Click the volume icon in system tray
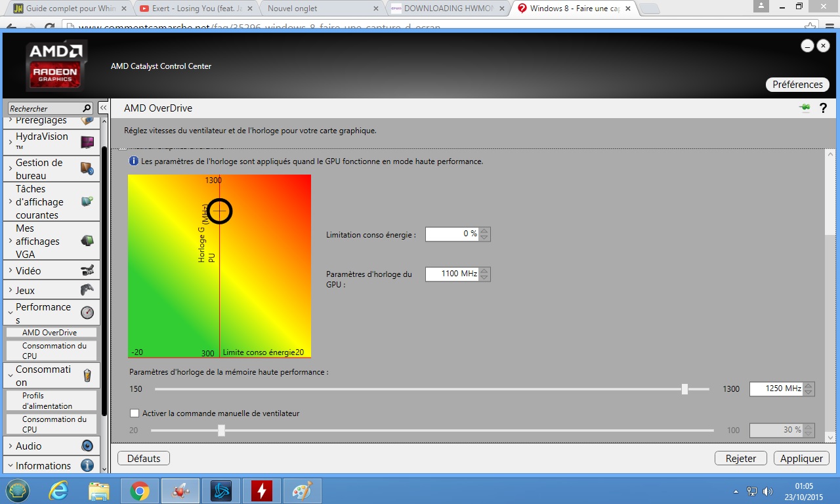Screen dimensions: 840x504 coord(768,491)
